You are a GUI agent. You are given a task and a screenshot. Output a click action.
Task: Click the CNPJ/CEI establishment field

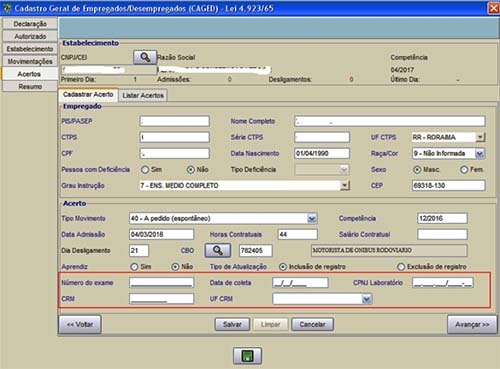(109, 70)
